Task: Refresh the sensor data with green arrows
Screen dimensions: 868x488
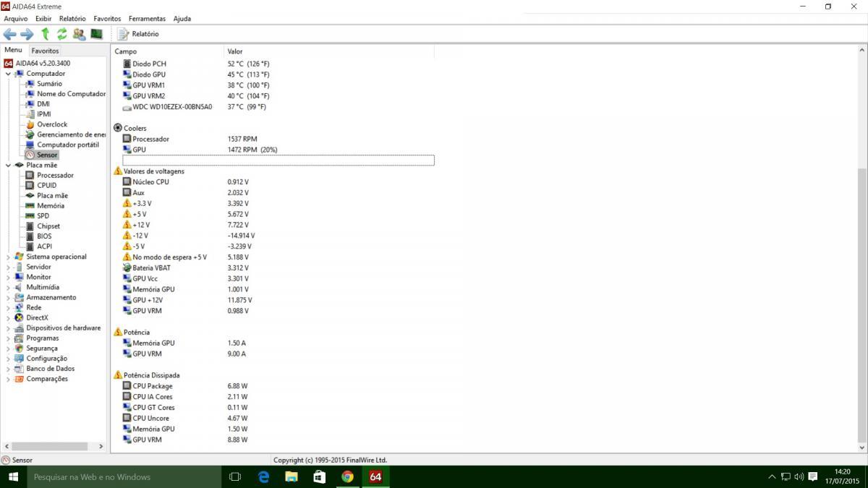Action: pos(62,34)
